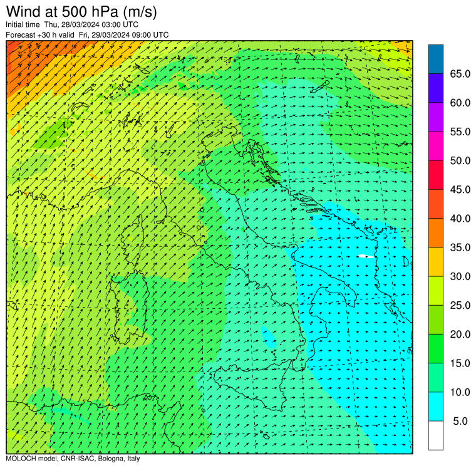Click the colorbar label 55.0

460,132
